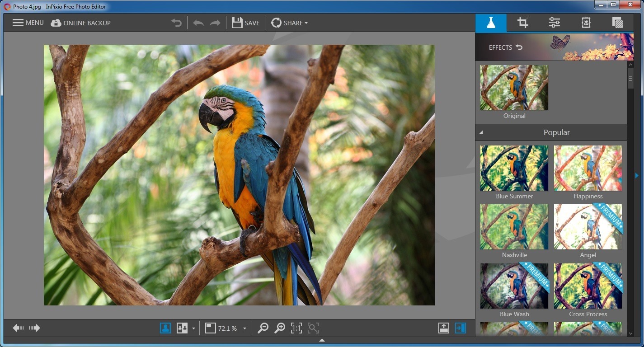Image resolution: width=644 pixels, height=347 pixels.
Task: Select single image view mode
Action: coord(165,328)
